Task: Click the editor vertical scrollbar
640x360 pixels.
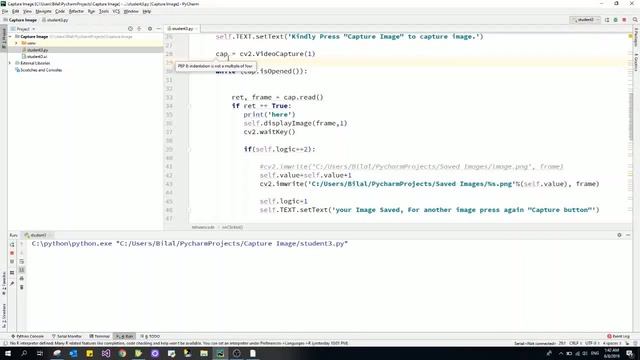Action: tap(631, 117)
